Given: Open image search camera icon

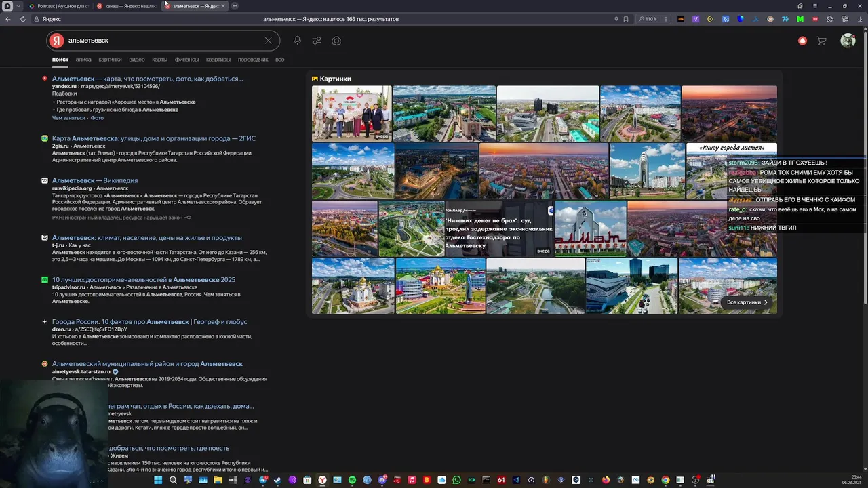Looking at the screenshot, I should tap(336, 41).
